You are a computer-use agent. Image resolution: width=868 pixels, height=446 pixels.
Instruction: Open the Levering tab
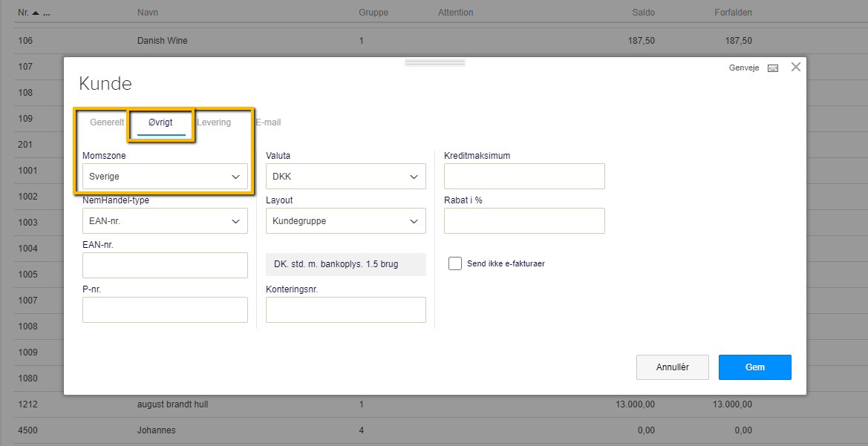[214, 122]
